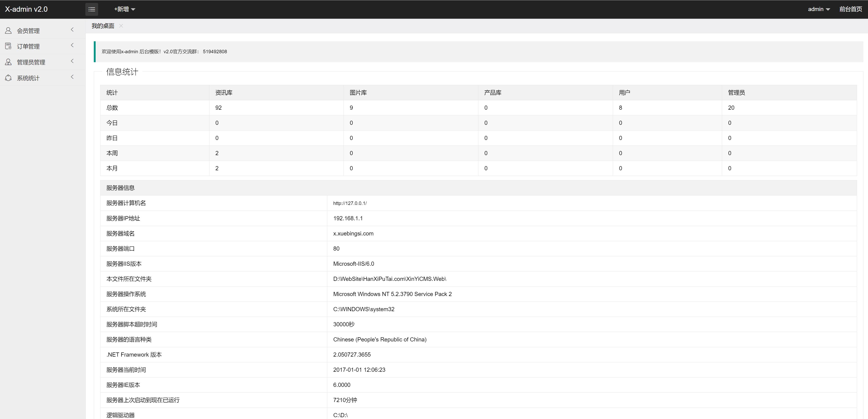
Task: Click the hamburger menu toggle icon
Action: (x=92, y=9)
